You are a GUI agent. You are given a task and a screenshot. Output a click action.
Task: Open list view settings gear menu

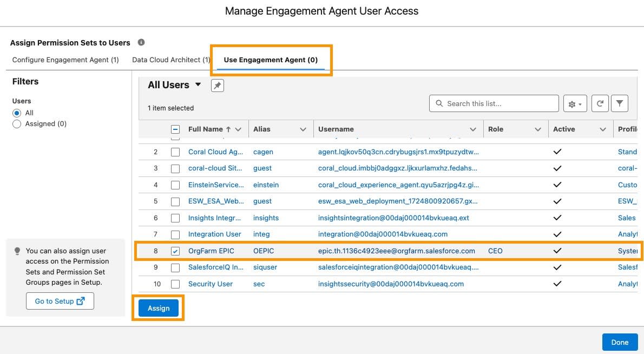pos(575,103)
